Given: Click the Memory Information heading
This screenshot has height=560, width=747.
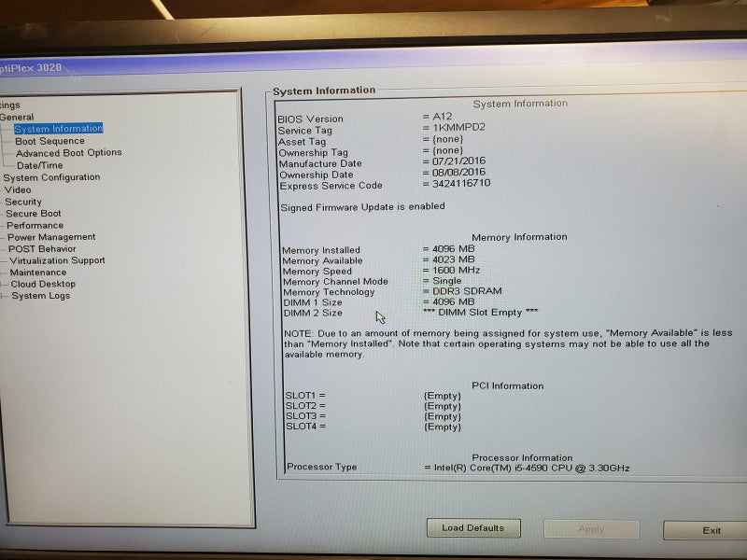Looking at the screenshot, I should pyautogui.click(x=519, y=237).
